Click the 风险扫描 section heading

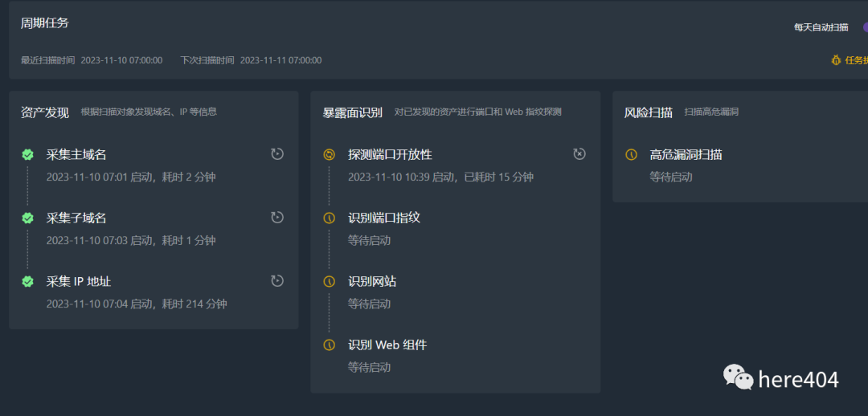click(x=649, y=112)
